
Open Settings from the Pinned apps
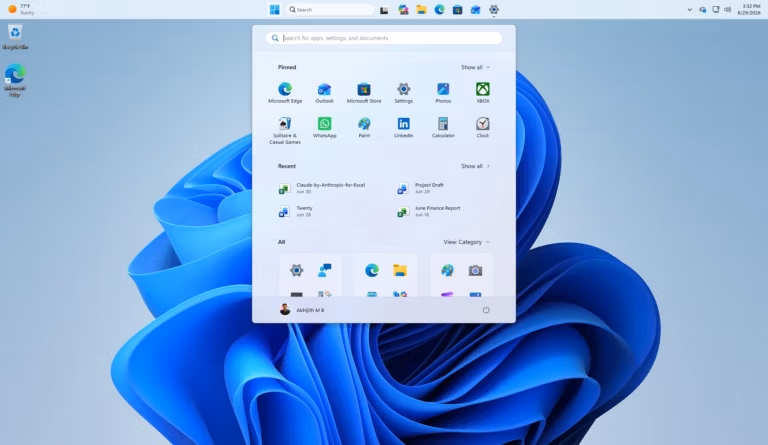pyautogui.click(x=404, y=93)
